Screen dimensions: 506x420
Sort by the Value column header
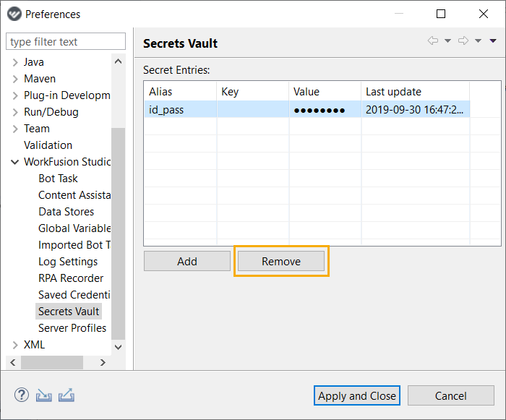coord(325,92)
